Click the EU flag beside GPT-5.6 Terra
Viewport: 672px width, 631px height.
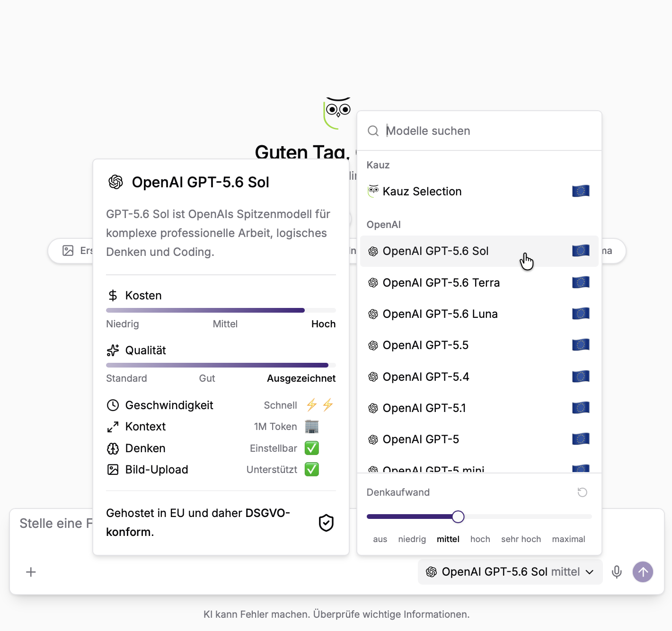pos(581,282)
